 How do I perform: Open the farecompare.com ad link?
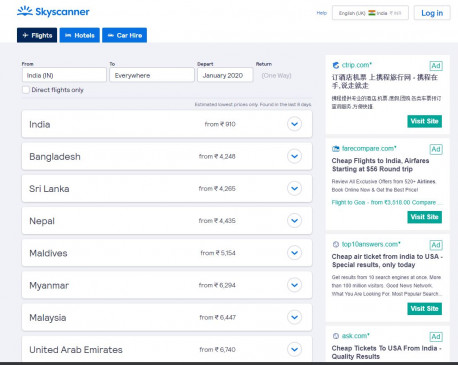(369, 148)
